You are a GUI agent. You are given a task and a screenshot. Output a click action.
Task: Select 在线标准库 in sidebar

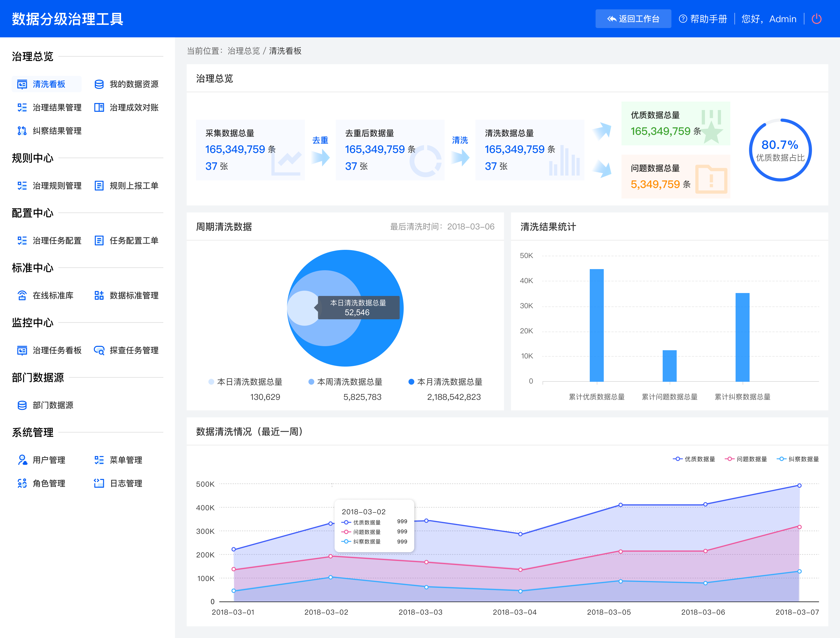point(45,295)
